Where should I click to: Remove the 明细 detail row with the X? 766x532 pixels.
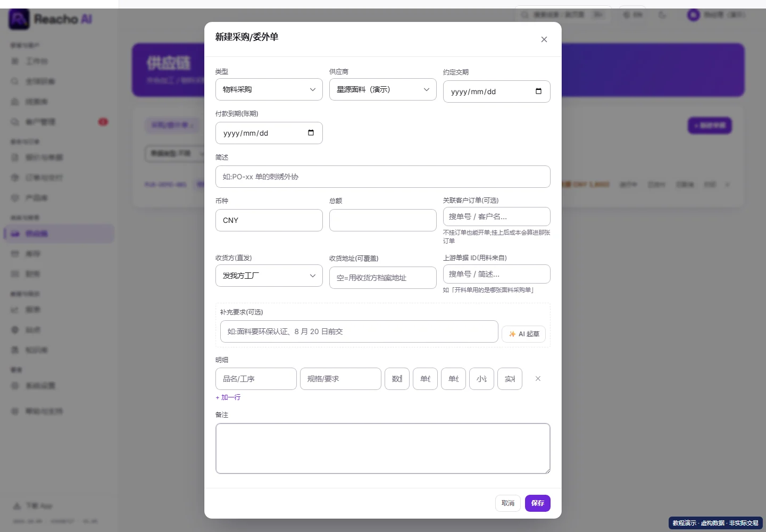pyautogui.click(x=538, y=379)
